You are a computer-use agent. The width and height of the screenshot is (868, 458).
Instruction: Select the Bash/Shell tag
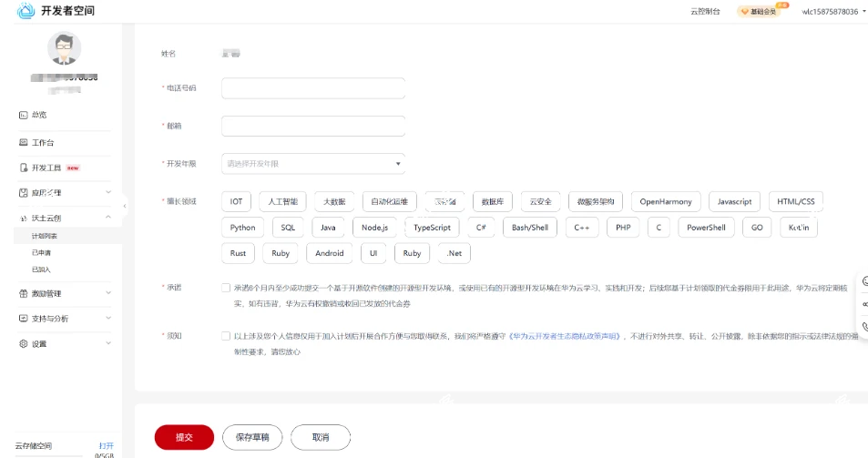[x=530, y=228]
